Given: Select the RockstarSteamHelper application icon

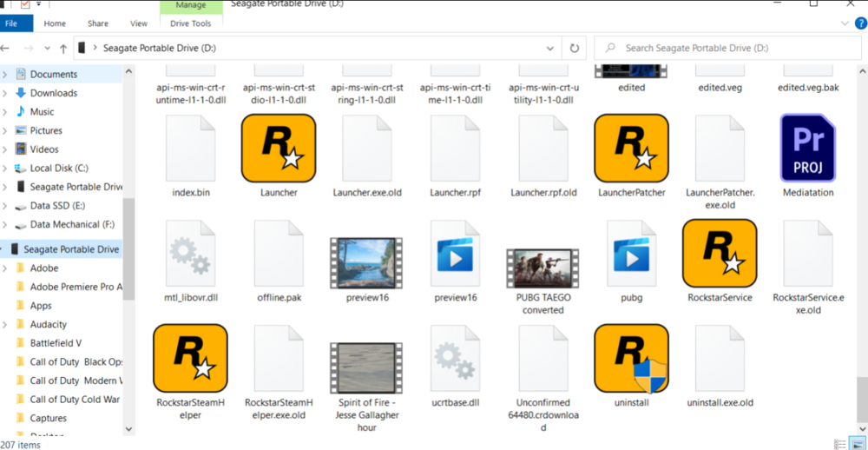Looking at the screenshot, I should click(x=190, y=359).
